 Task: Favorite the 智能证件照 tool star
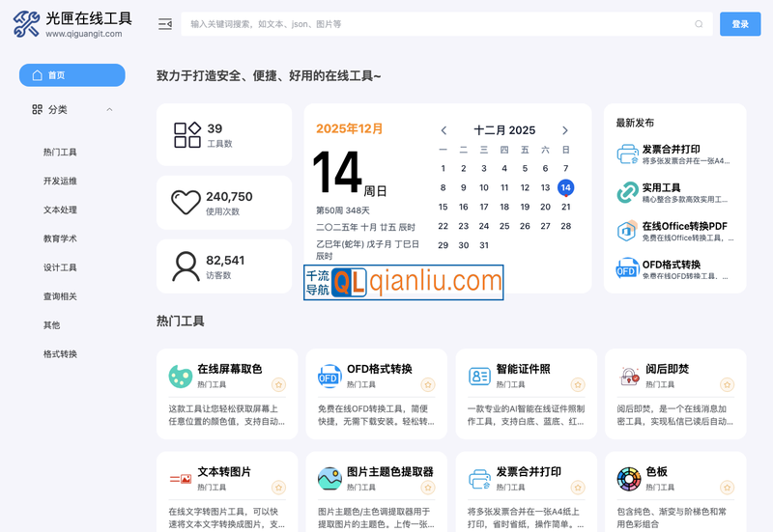[x=578, y=384]
